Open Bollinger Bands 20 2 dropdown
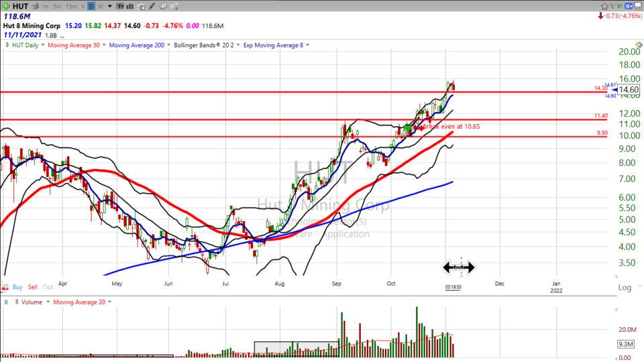The width and height of the screenshot is (644, 362). pos(205,45)
